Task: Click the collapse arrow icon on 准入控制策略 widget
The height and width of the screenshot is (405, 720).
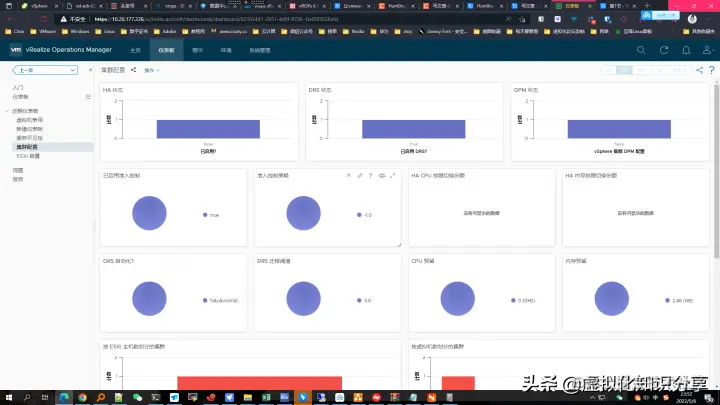Action: (349, 175)
